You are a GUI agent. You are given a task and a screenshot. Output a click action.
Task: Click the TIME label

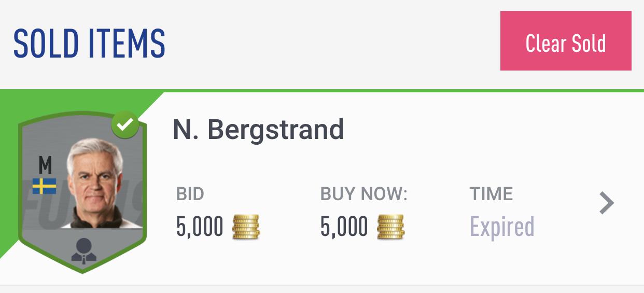pos(491,194)
